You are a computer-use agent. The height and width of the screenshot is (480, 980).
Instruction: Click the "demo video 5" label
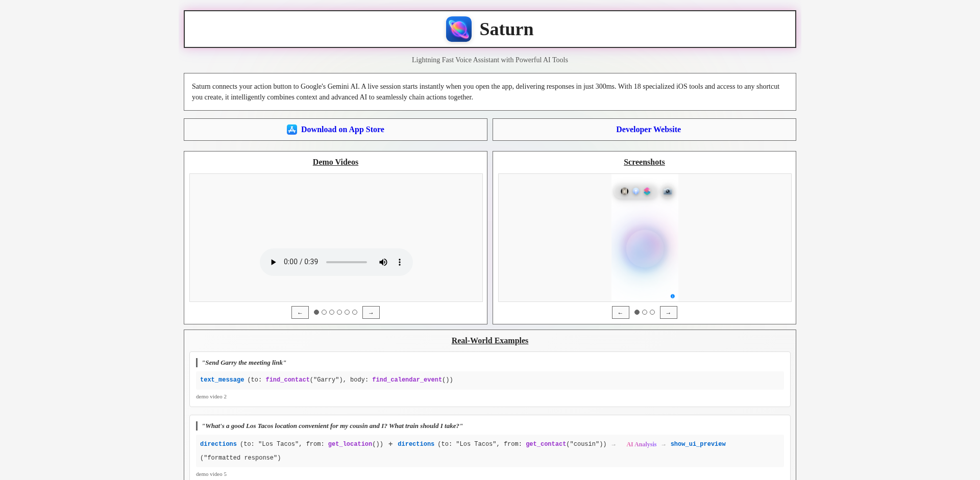point(211,474)
